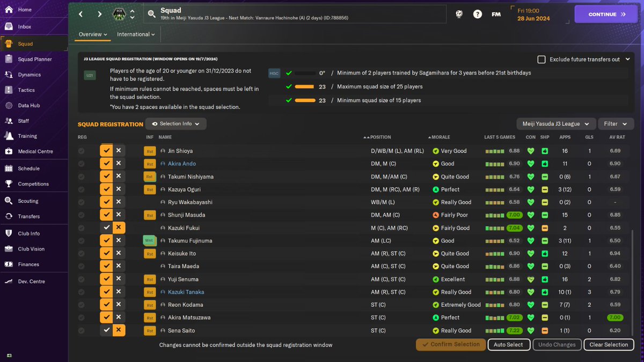Screen dimensions: 644x362
Task: Open the club switcher up-down arrows
Action: [132, 14]
